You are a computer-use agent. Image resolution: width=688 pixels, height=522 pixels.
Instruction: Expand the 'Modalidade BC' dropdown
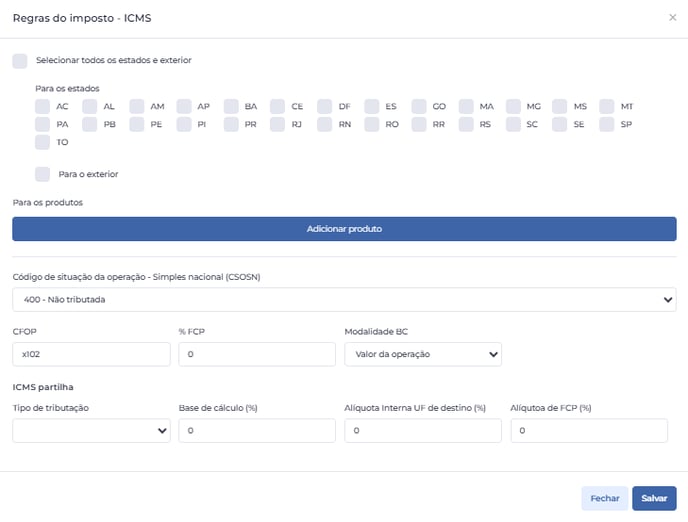tap(423, 354)
